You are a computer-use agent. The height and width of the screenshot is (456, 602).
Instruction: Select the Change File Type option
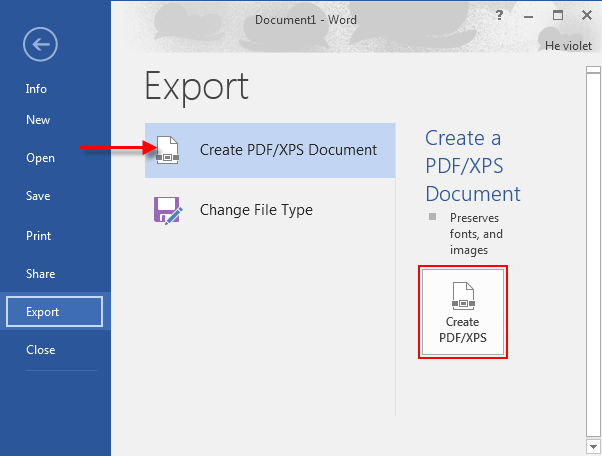click(270, 210)
